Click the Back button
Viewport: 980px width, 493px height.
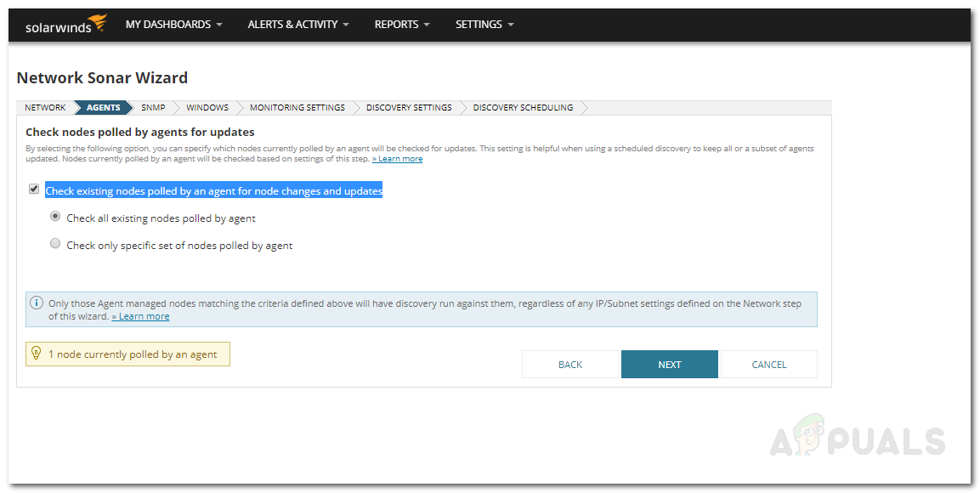(570, 365)
